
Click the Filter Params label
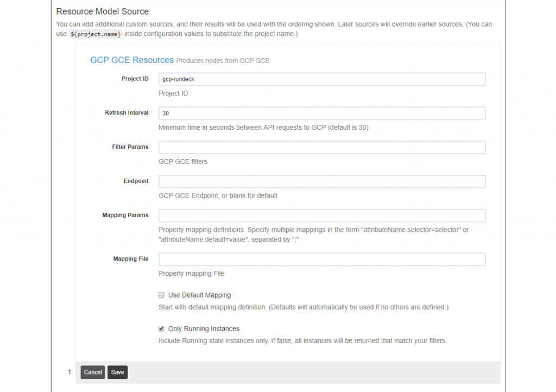point(130,147)
